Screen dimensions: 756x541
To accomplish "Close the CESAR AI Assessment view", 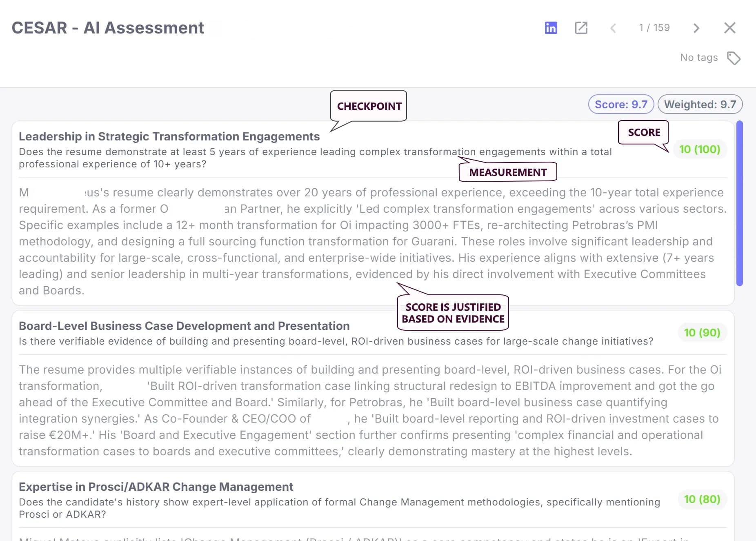I will 729,28.
